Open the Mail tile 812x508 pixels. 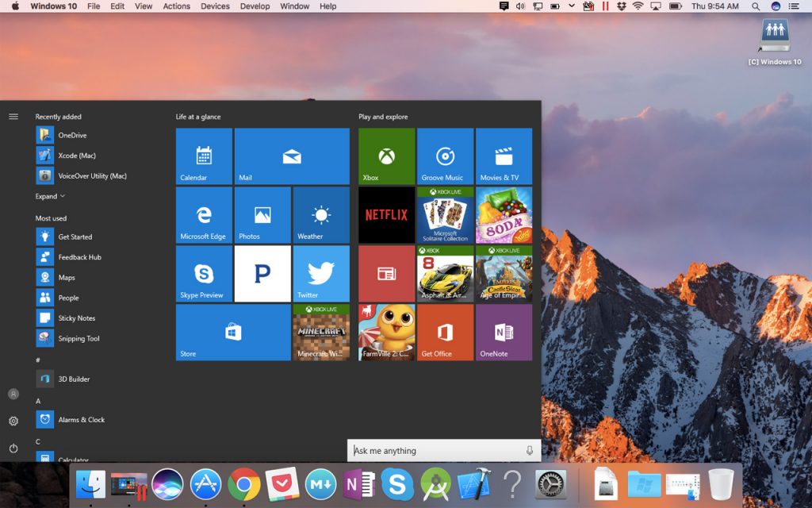click(292, 156)
